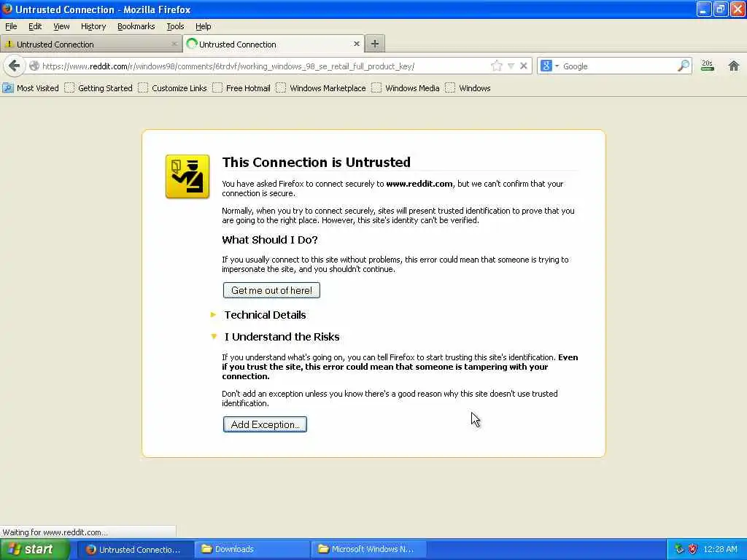Select the Firefox Untrusted Connection taskbar button
747x560 pixels.
click(134, 549)
